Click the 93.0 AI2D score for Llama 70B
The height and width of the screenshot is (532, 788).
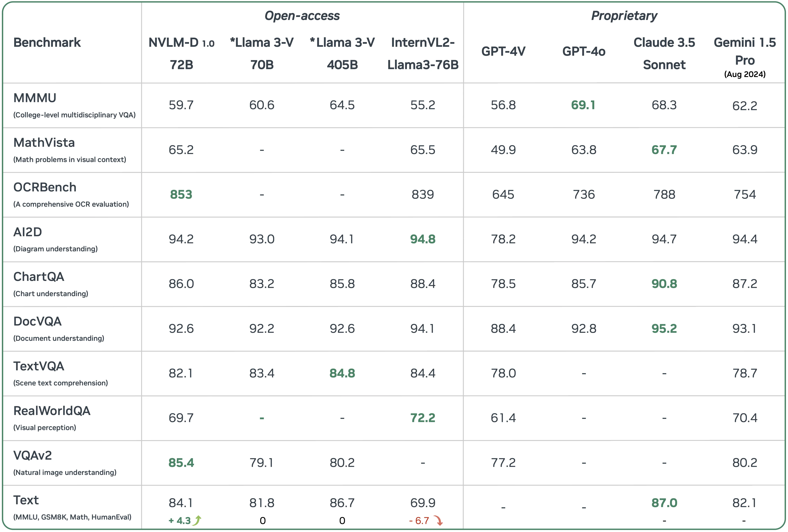pyautogui.click(x=262, y=239)
